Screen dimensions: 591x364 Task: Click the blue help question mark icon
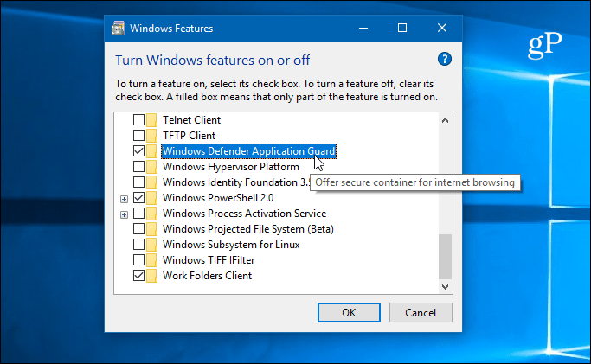click(x=445, y=59)
